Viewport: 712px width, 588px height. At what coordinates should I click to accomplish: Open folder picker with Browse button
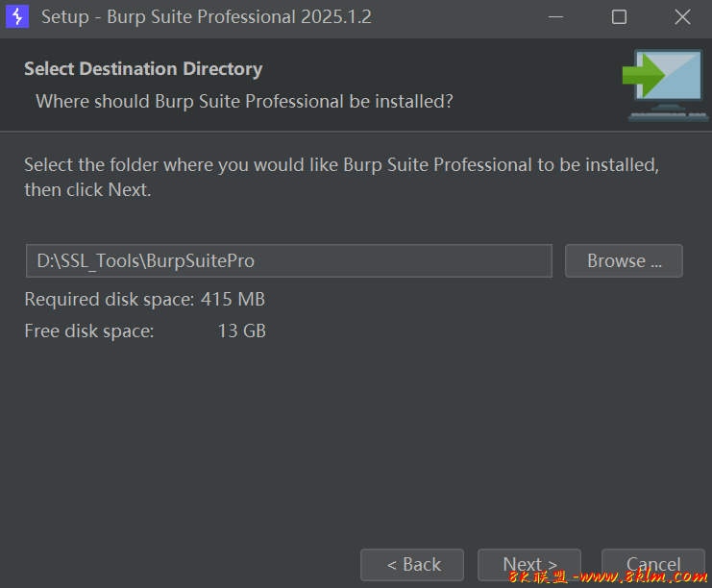click(x=624, y=260)
